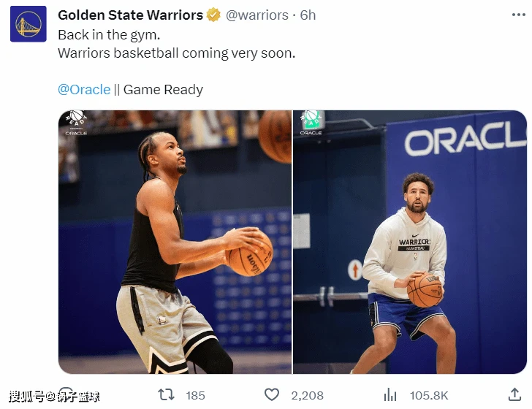532x409 pixels.
Task: Open the 6h timestamp link
Action: point(308,15)
